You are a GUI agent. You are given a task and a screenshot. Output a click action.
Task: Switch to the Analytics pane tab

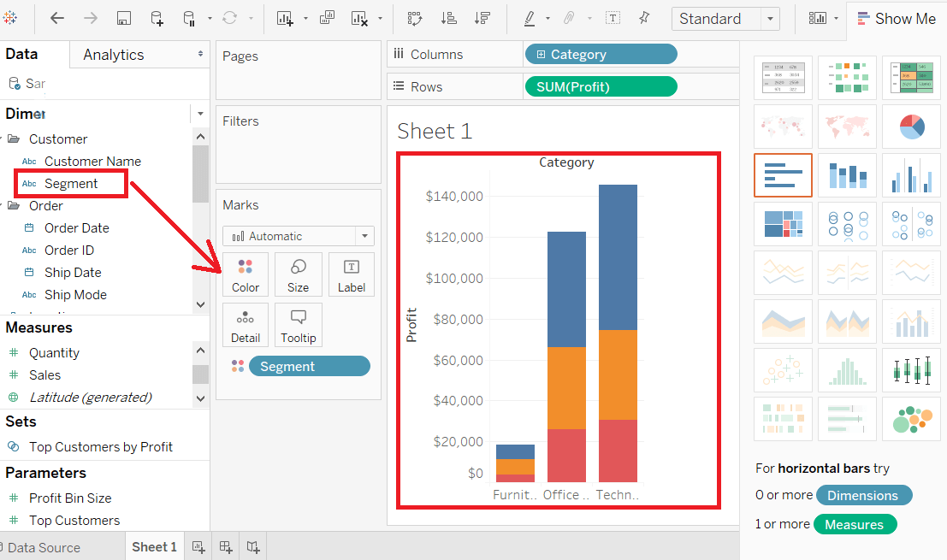pos(139,55)
